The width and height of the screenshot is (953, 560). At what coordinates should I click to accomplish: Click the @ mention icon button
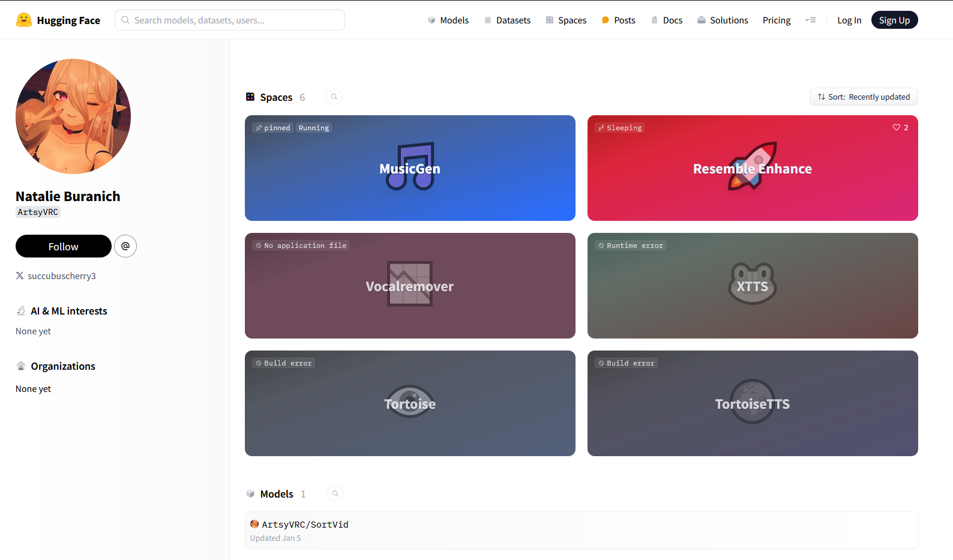click(x=125, y=246)
